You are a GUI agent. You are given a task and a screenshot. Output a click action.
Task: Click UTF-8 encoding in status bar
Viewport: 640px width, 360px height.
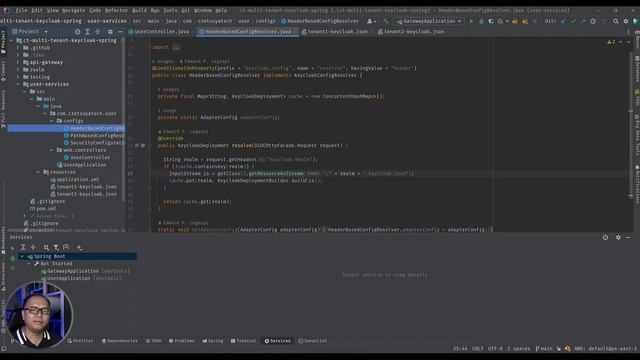click(495, 349)
